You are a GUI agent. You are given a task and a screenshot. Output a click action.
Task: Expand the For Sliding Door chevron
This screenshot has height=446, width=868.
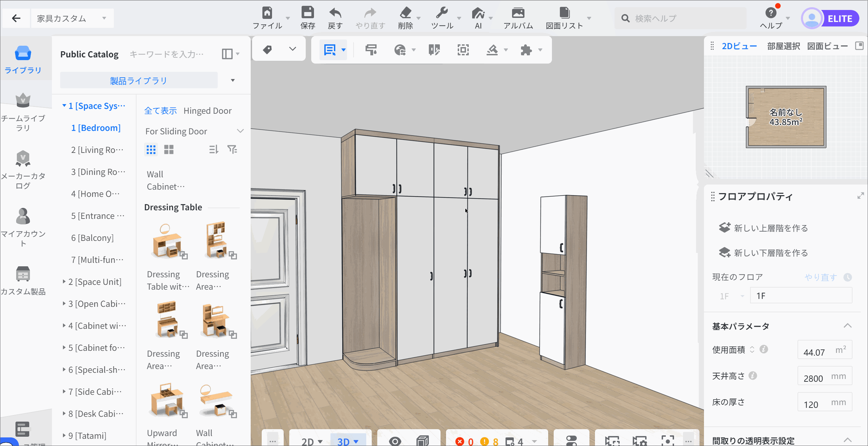coord(240,131)
